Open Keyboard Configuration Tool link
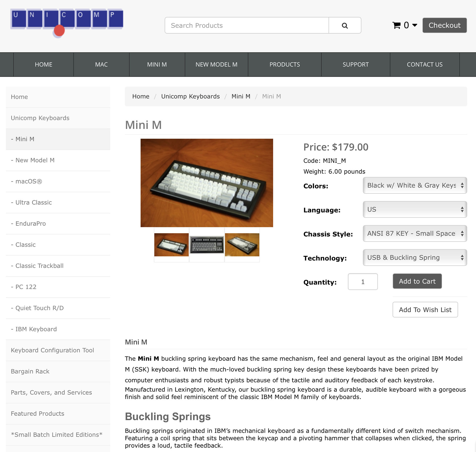Viewport: 476px width, 452px height. (x=58, y=350)
